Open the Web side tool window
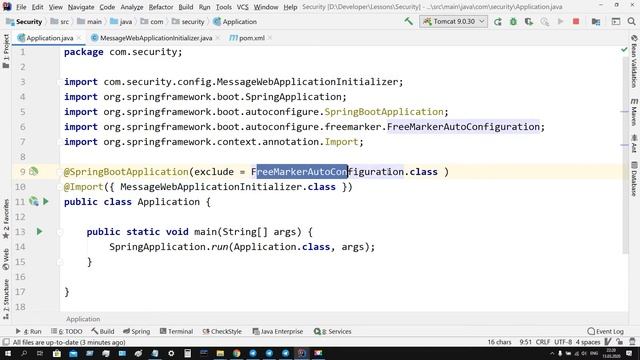This screenshot has height=360, width=640. (x=6, y=259)
